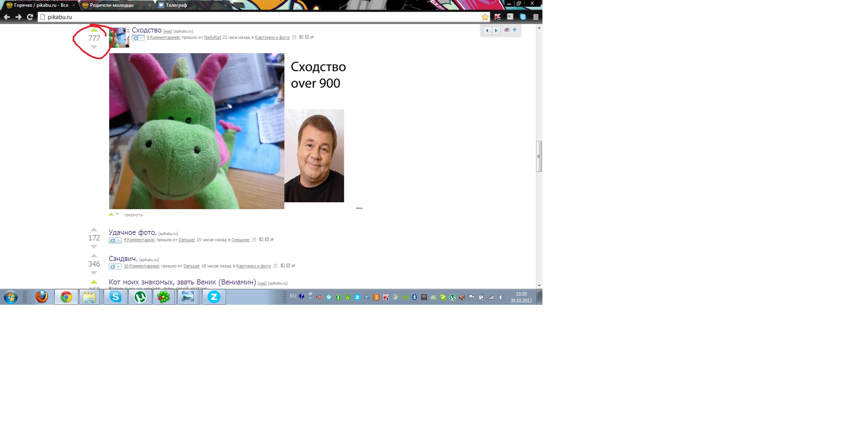Click RU language indicator in taskbar

coord(293,296)
